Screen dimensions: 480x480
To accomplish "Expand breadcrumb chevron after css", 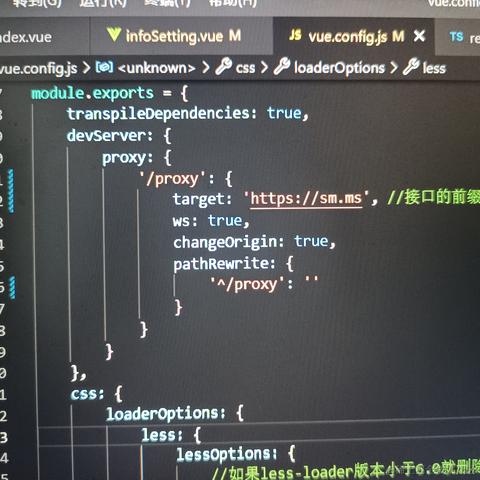I will click(264, 68).
